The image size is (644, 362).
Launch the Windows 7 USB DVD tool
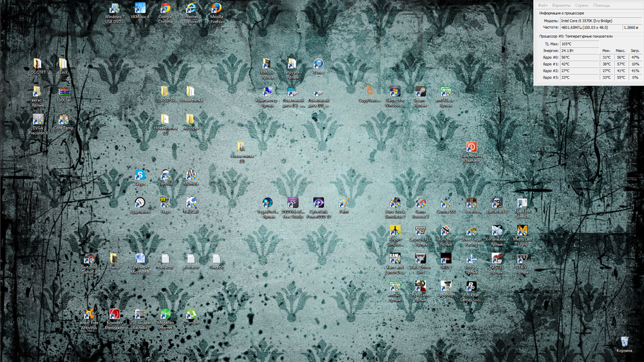pos(115,13)
